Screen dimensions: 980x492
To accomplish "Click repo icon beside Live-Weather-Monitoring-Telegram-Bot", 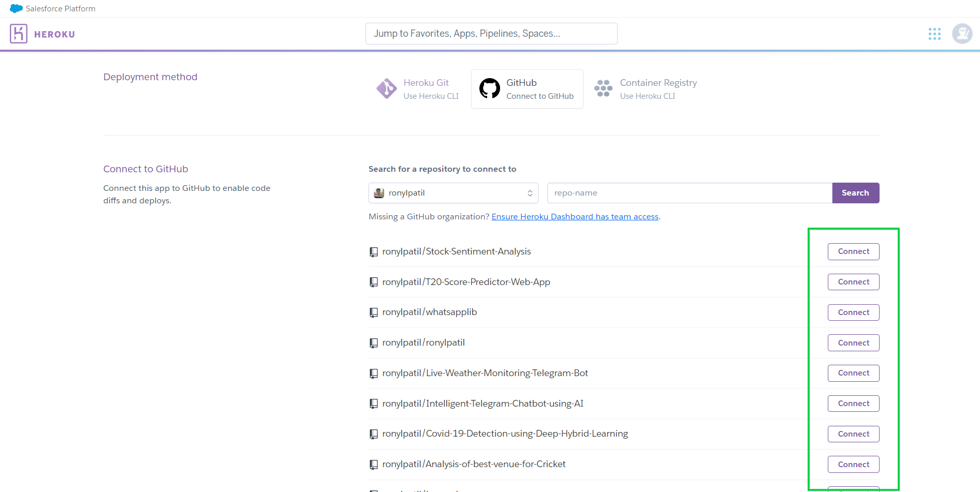I will click(x=374, y=374).
